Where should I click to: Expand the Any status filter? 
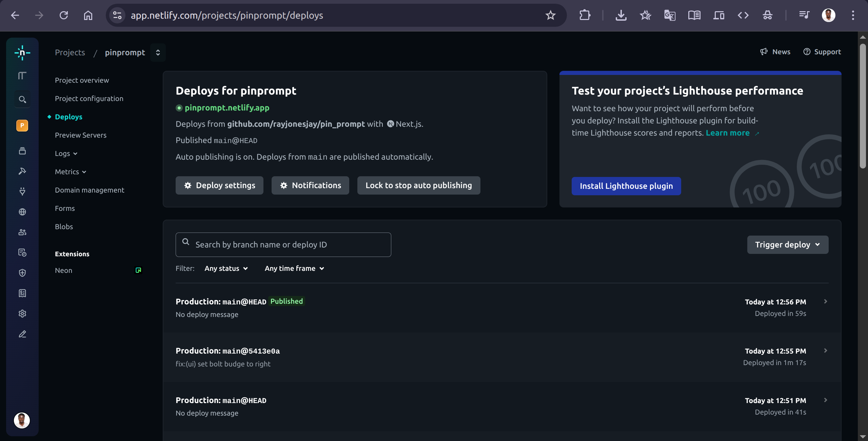tap(226, 268)
